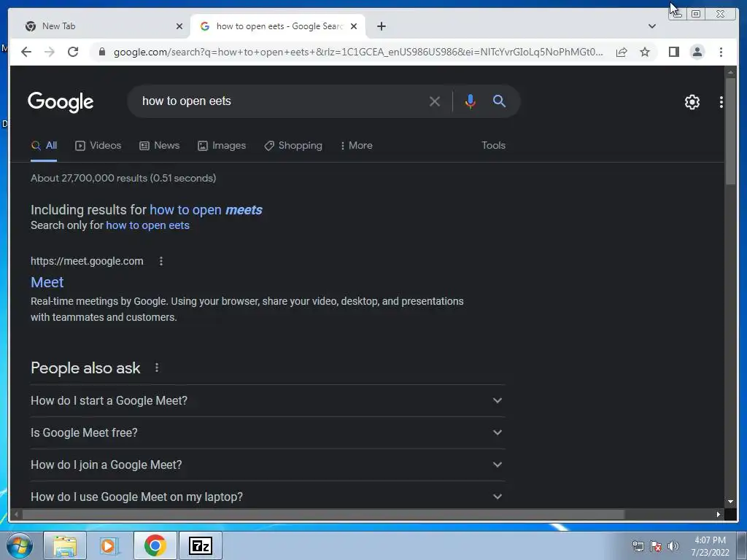Open the More search filters dropdown

click(356, 145)
